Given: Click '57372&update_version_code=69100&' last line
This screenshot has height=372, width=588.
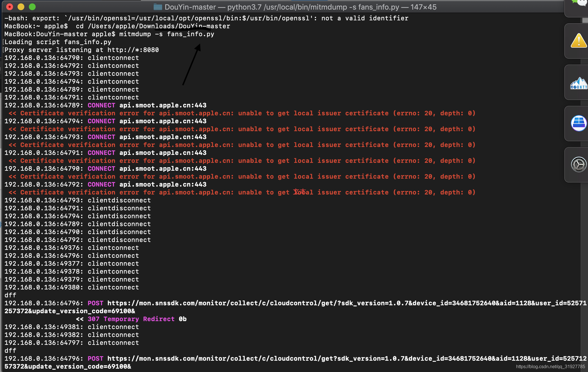Looking at the screenshot, I should point(68,366).
